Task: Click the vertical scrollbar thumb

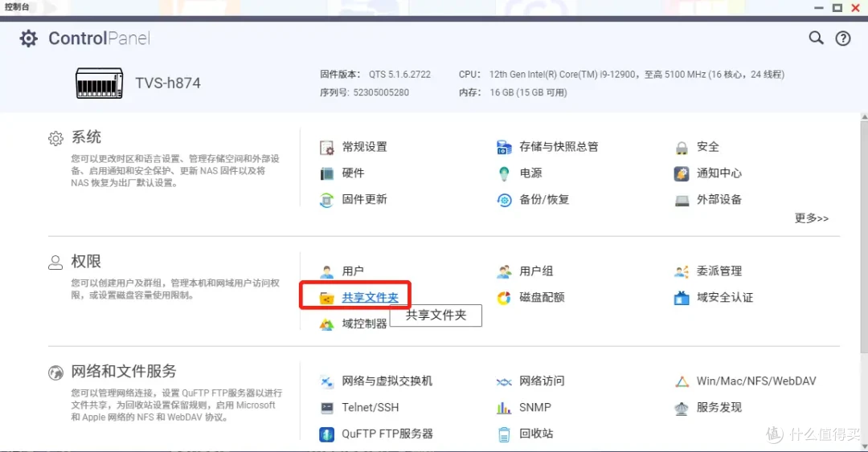Action: pyautogui.click(x=864, y=237)
